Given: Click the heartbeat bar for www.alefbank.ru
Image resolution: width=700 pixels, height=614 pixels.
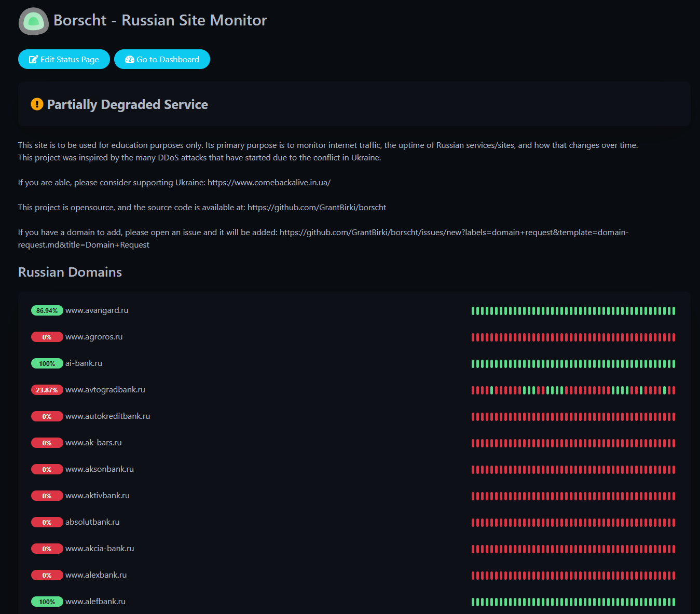Looking at the screenshot, I should click(x=573, y=602).
